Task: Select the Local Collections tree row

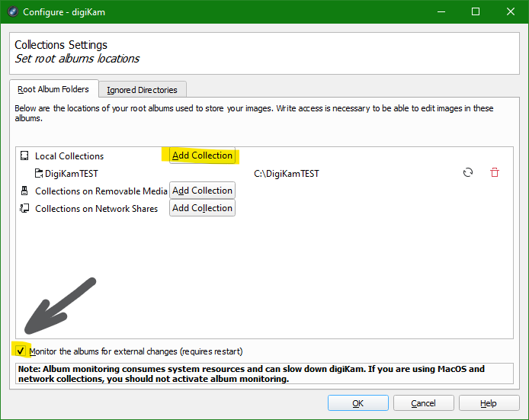Action: click(69, 156)
